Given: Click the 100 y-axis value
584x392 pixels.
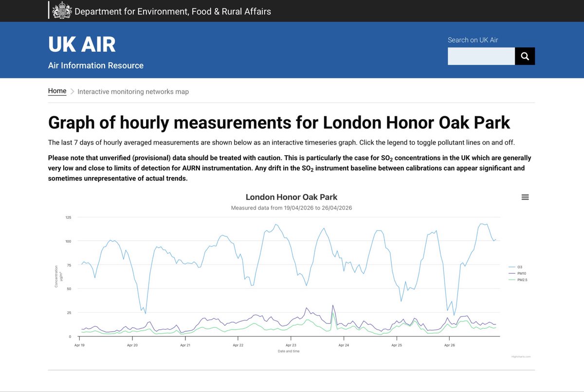Looking at the screenshot, I should point(68,241).
